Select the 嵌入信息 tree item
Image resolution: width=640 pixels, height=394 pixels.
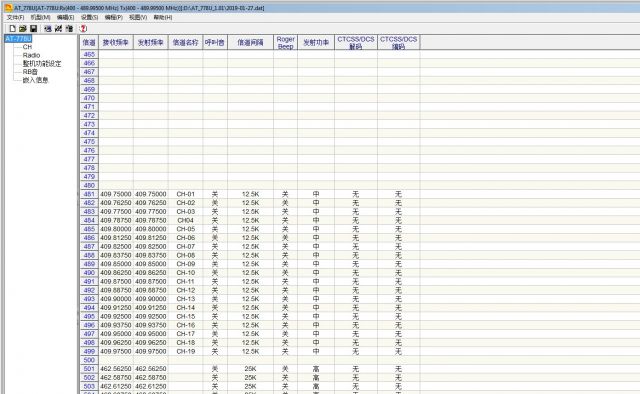click(36, 80)
